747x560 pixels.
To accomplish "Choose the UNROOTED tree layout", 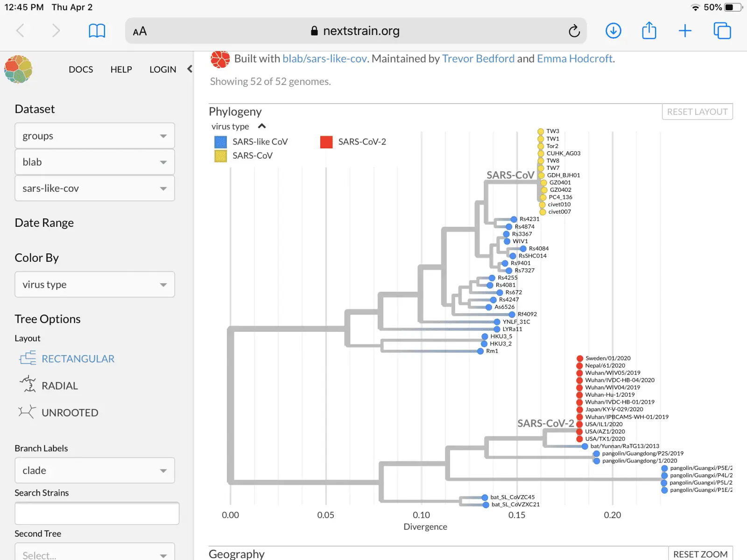I will pos(70,413).
